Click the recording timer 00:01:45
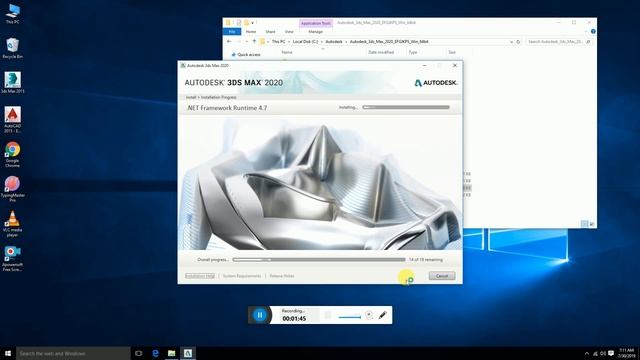The image size is (640, 360). click(294, 319)
